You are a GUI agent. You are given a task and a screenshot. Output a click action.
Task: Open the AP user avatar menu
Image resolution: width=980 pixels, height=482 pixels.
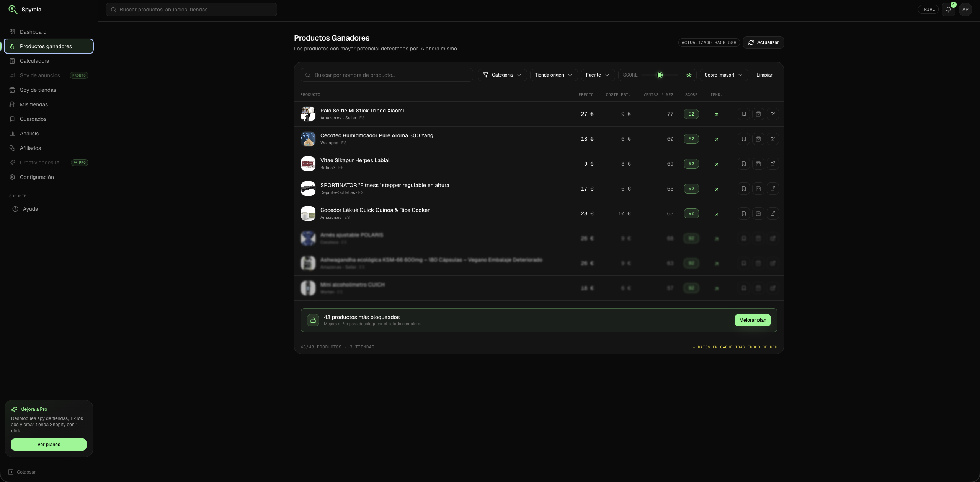click(x=965, y=10)
